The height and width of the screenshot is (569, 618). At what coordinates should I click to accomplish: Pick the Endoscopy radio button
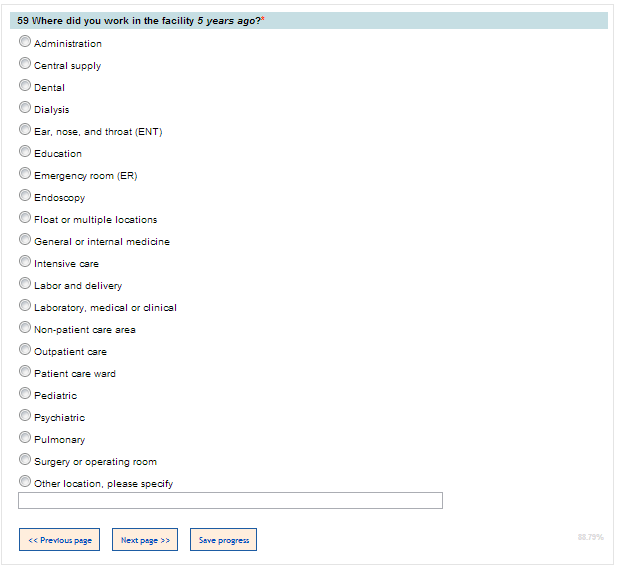click(25, 197)
